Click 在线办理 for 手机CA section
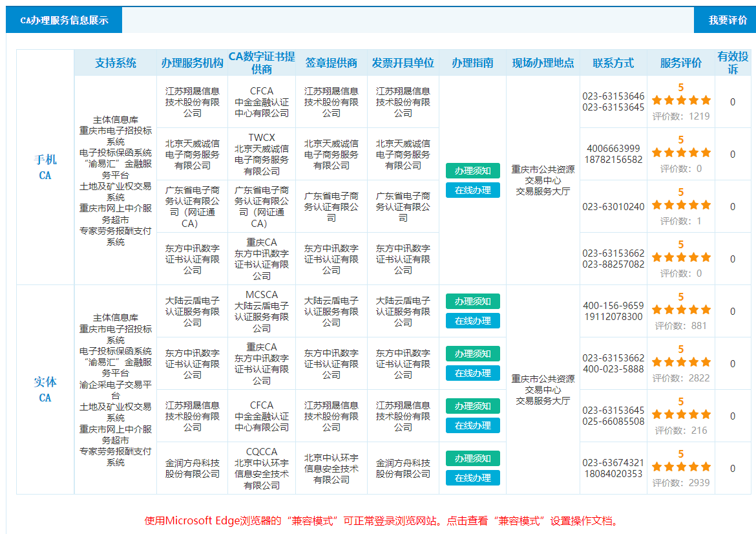756x534 pixels. click(x=472, y=190)
